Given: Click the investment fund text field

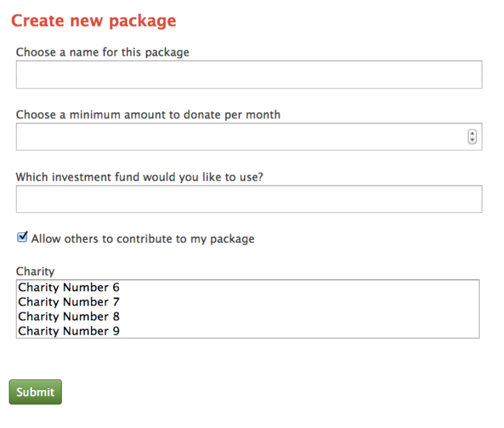Looking at the screenshot, I should click(248, 199).
